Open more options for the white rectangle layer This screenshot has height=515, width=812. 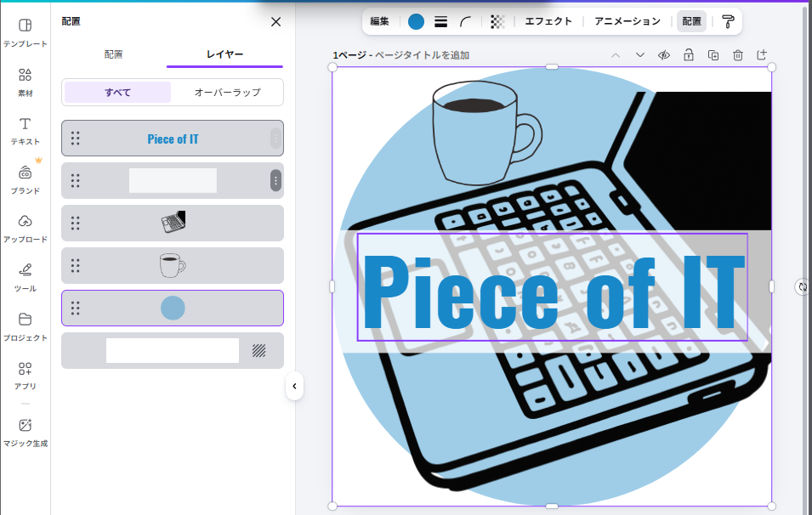[x=275, y=180]
